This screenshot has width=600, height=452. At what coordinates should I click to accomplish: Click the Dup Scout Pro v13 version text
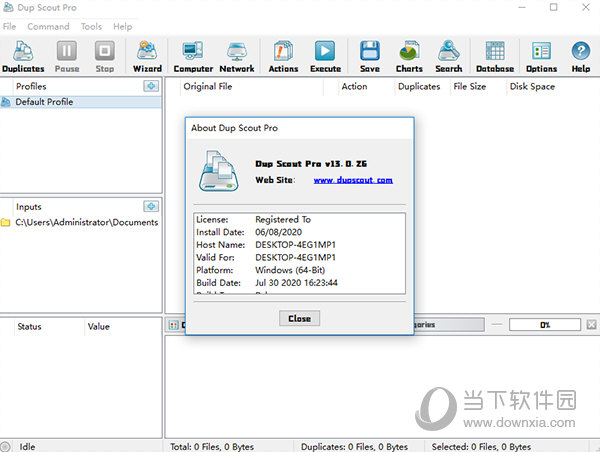(x=311, y=164)
